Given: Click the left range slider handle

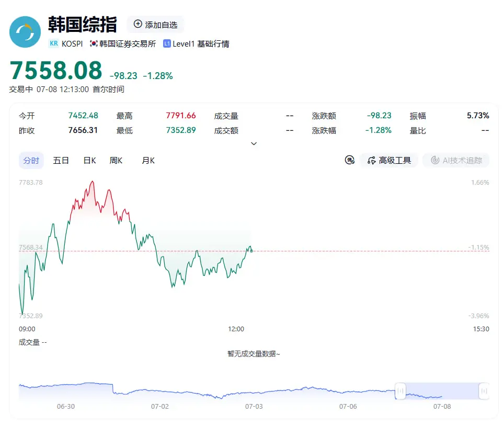Looking at the screenshot, I should pos(400,391).
